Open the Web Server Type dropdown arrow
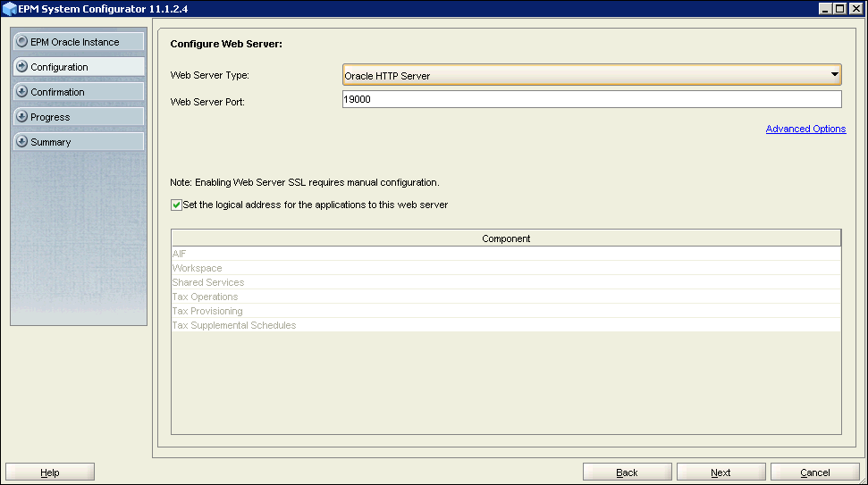868x485 pixels. click(834, 75)
